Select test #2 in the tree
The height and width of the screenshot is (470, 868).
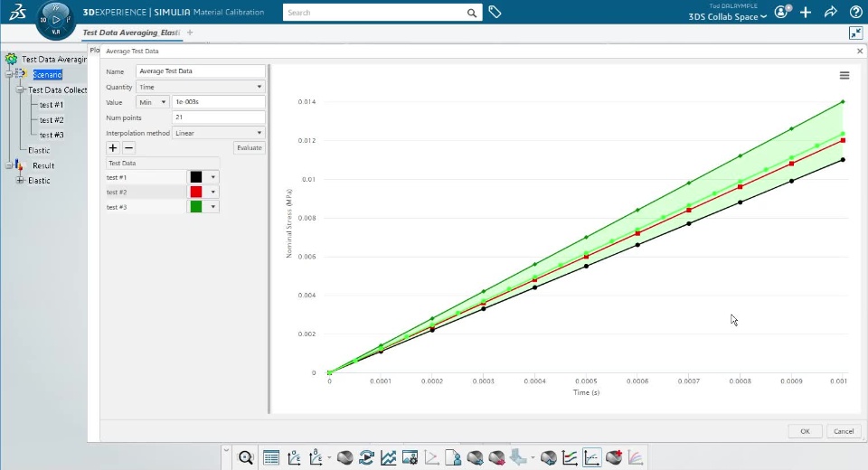pos(52,120)
